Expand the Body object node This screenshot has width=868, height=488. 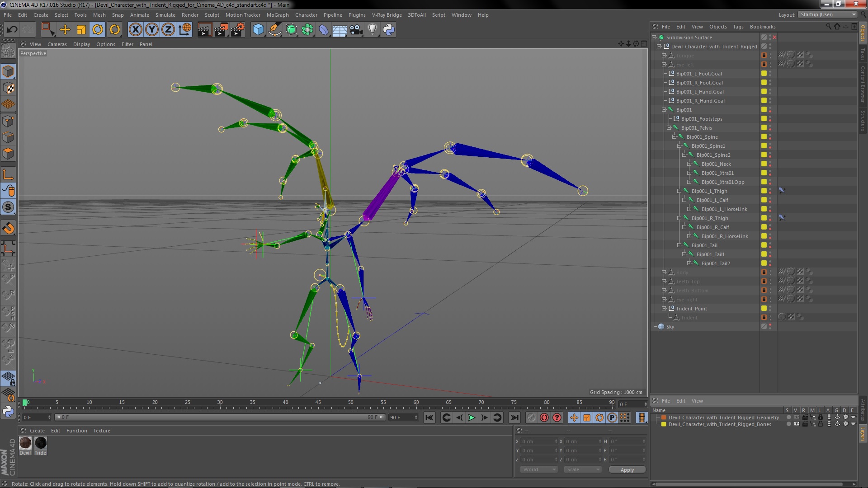pyautogui.click(x=664, y=272)
